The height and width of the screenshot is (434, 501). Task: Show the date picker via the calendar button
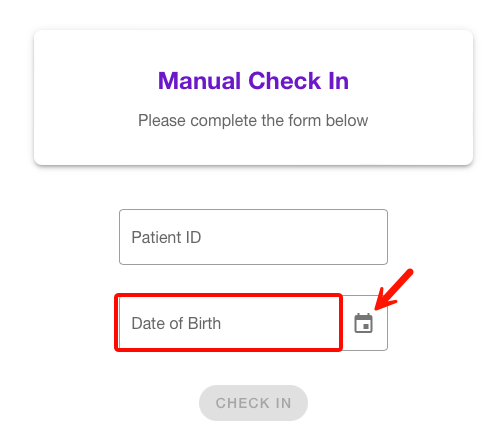[363, 323]
